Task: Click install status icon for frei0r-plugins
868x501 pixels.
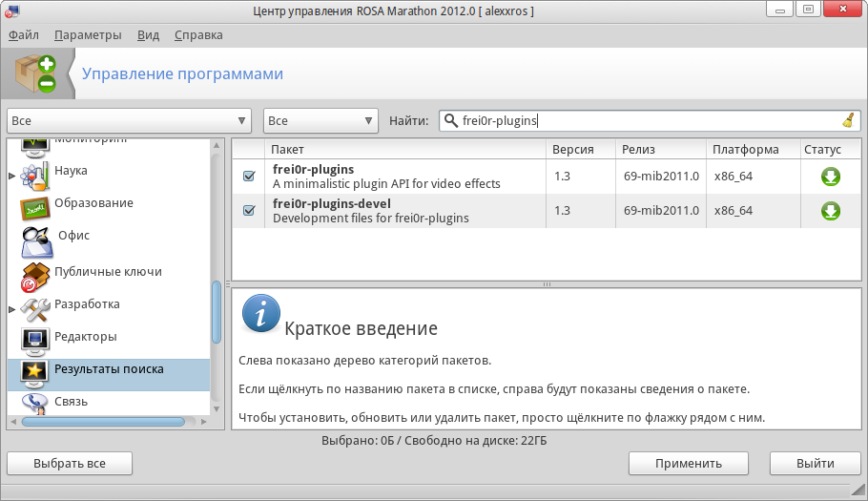Action: pyautogui.click(x=831, y=177)
